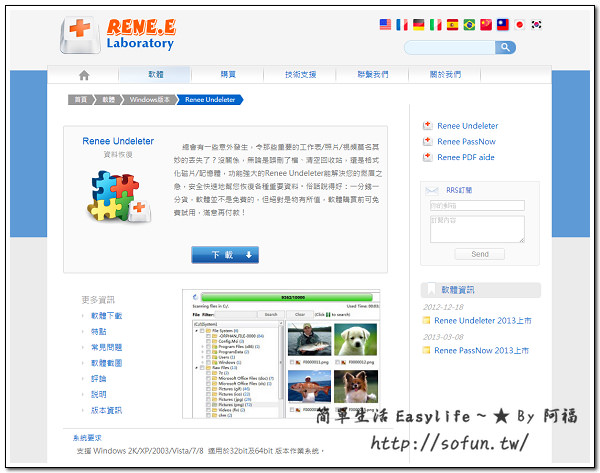Click the news icon beside Renee Undeleter 2013上市

426,320
